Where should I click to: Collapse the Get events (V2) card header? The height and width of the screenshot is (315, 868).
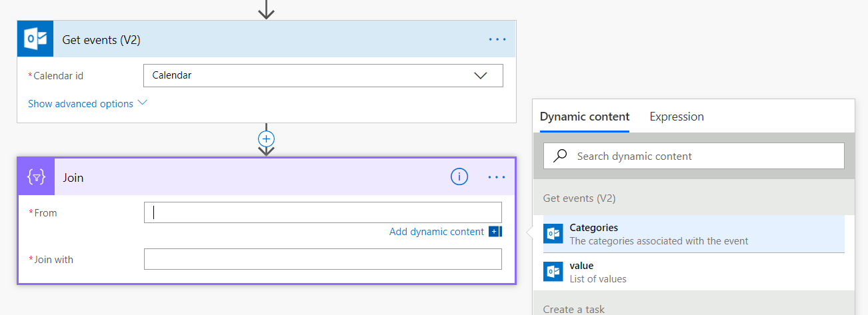[x=267, y=39]
